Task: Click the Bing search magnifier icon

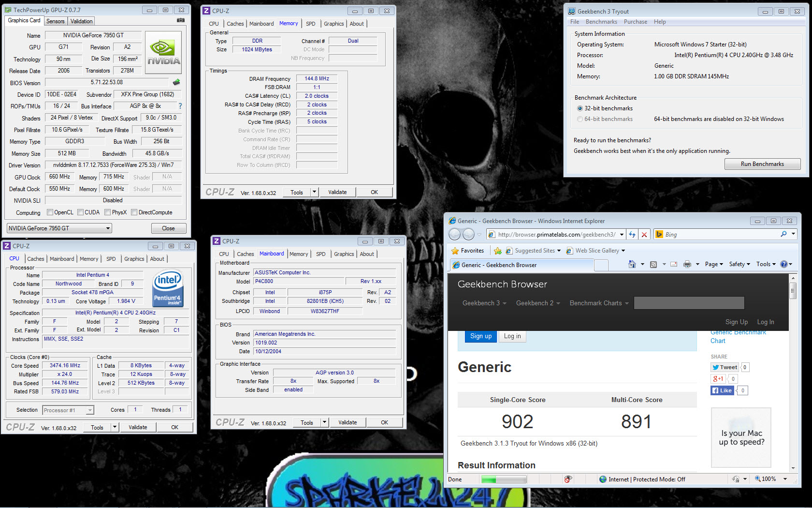Action: (783, 234)
